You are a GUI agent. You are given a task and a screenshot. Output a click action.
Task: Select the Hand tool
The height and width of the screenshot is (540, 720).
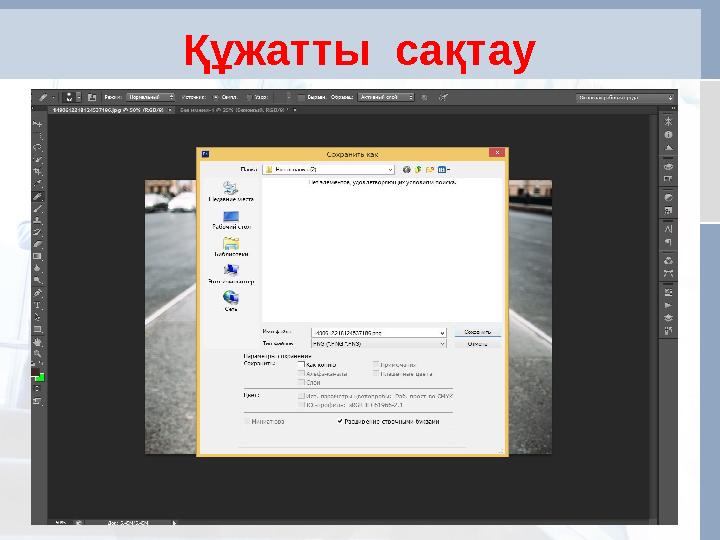pyautogui.click(x=38, y=342)
